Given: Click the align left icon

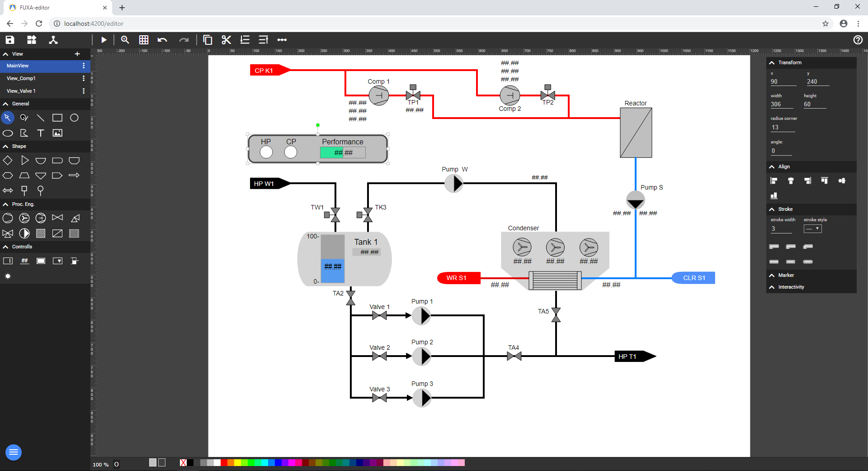Looking at the screenshot, I should (x=774, y=181).
